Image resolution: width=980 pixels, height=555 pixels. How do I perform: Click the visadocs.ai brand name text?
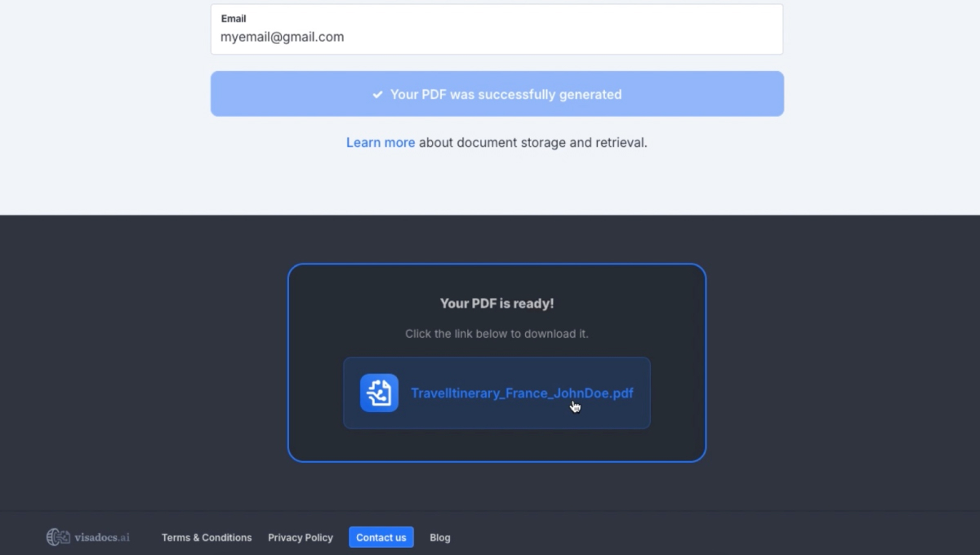[x=102, y=537]
